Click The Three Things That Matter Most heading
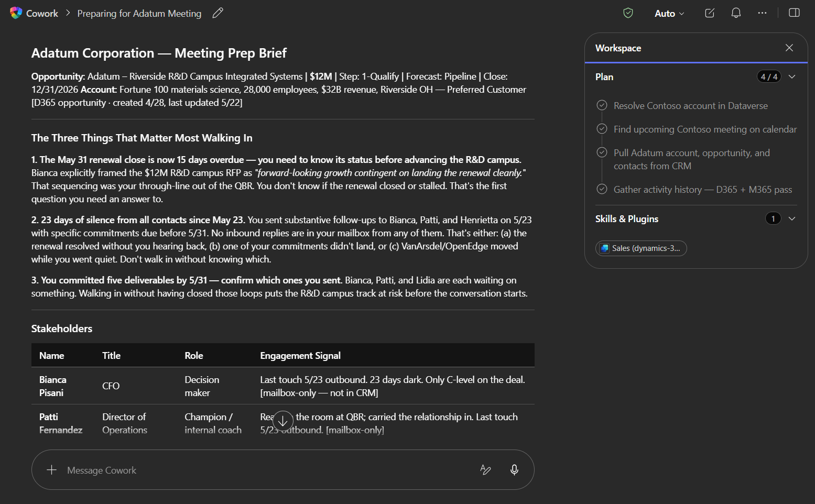Image resolution: width=815 pixels, height=504 pixels. click(142, 138)
